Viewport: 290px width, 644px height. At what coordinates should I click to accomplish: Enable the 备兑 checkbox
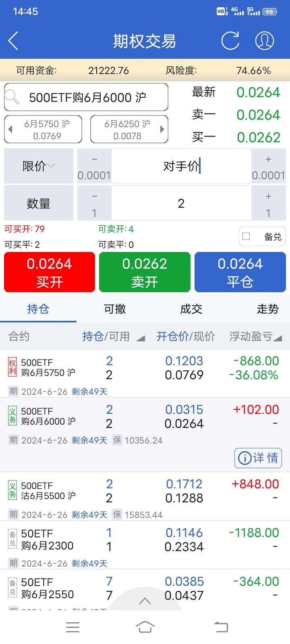click(246, 237)
